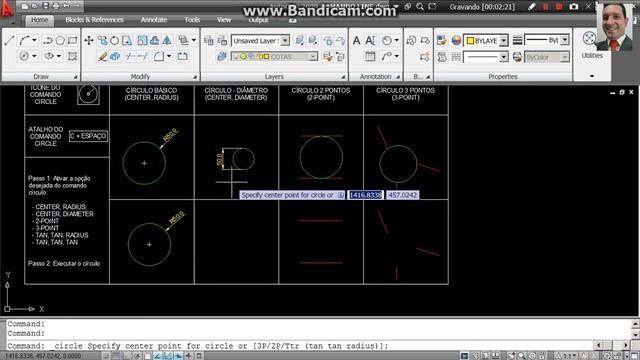Open Layer Properties manager icon

coord(209,40)
